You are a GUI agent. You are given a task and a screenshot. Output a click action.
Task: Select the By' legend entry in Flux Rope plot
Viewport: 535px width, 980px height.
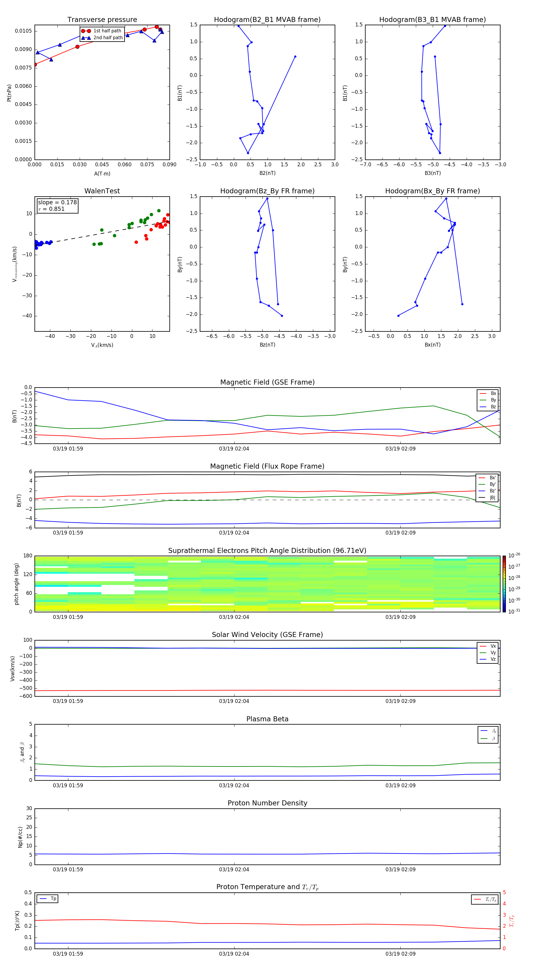pyautogui.click(x=487, y=484)
